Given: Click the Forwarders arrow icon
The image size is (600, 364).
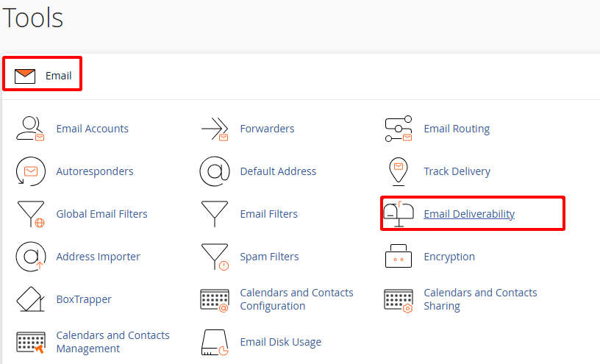Looking at the screenshot, I should pos(215,129).
